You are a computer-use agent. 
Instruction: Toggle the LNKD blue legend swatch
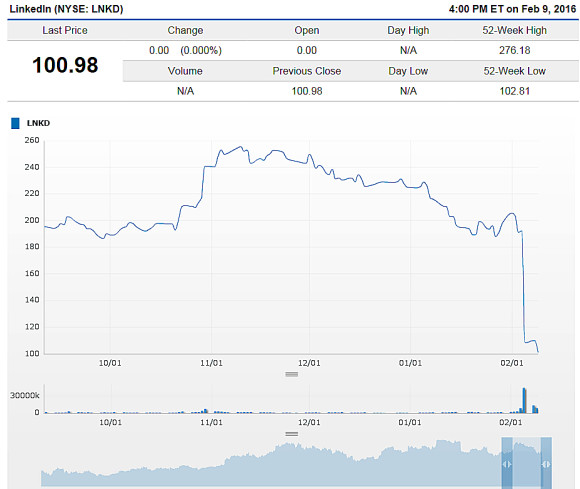coord(15,123)
